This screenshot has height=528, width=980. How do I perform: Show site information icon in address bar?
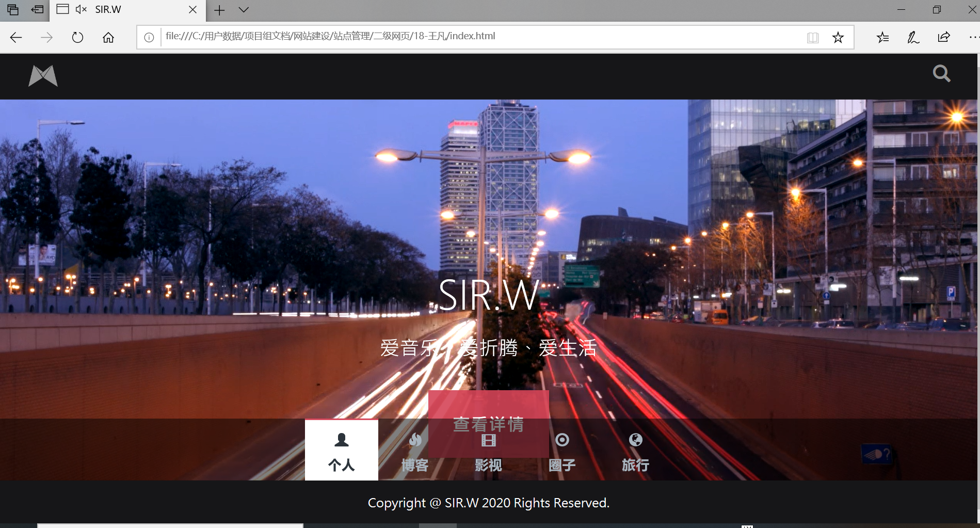coord(149,37)
